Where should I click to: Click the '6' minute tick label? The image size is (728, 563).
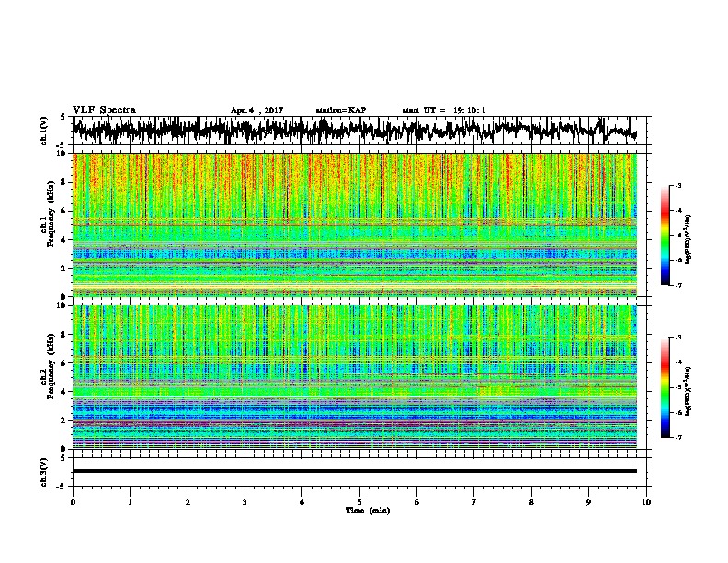[x=417, y=502]
